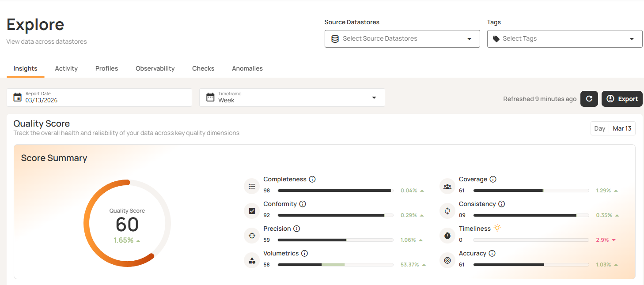644x285 pixels.
Task: Switch to the Anomalies tab
Action: coord(247,68)
